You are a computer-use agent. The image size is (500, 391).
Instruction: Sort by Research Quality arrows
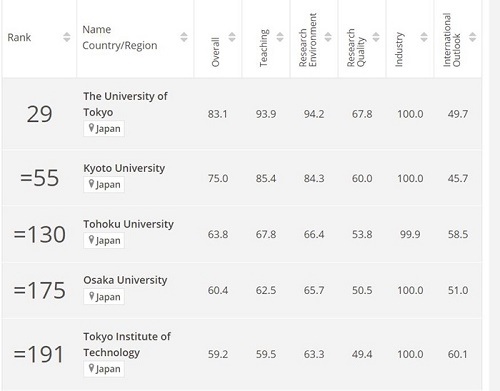(x=376, y=37)
